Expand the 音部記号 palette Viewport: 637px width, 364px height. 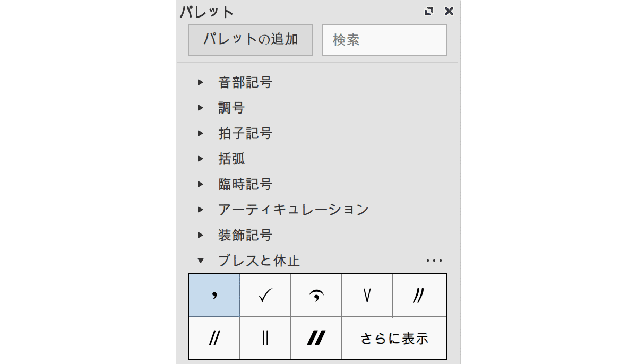(x=200, y=82)
